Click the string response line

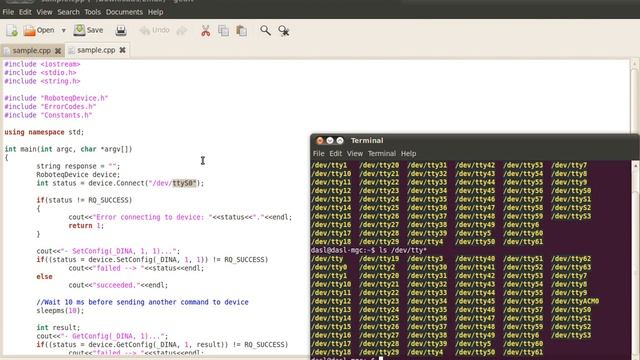pyautogui.click(x=78, y=166)
